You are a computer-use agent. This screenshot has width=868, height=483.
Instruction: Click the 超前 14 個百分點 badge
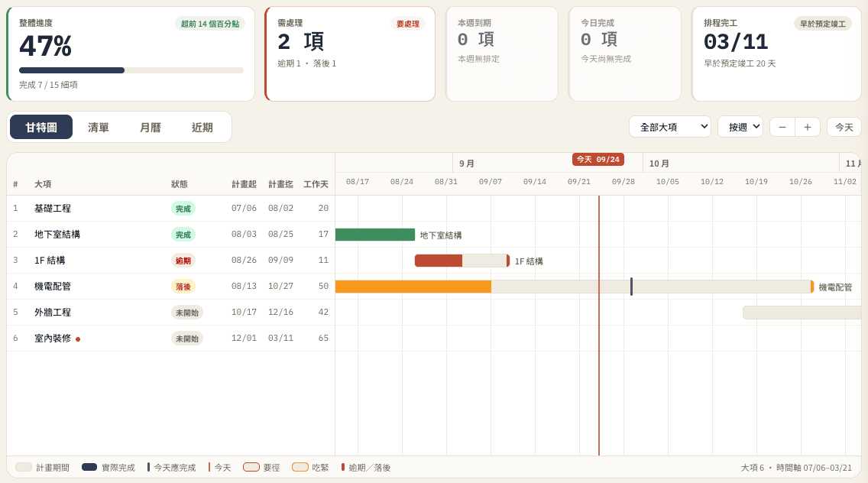(x=210, y=24)
